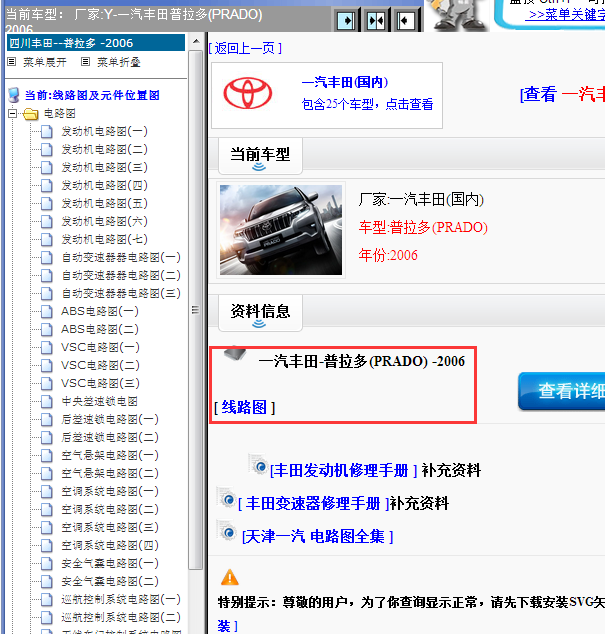Click the computer icon beside 当前:线路图及元件位置图
Viewport: 605px width, 634px height.
pos(14,95)
